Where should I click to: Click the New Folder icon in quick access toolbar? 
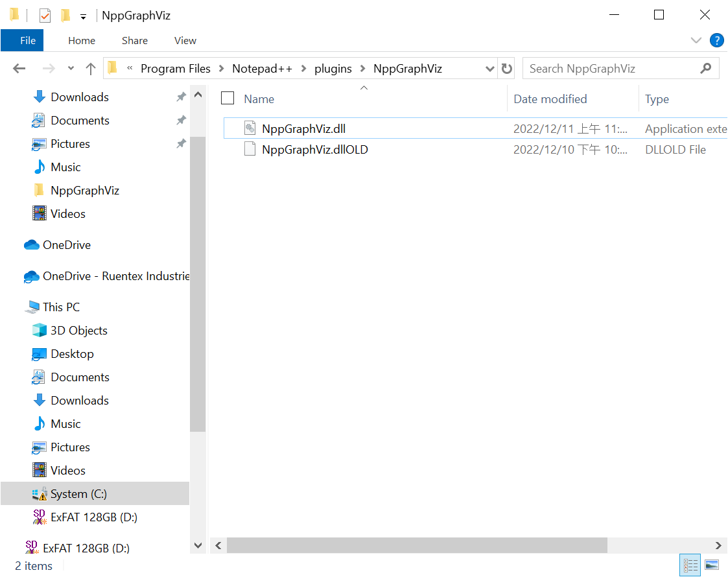click(x=65, y=16)
